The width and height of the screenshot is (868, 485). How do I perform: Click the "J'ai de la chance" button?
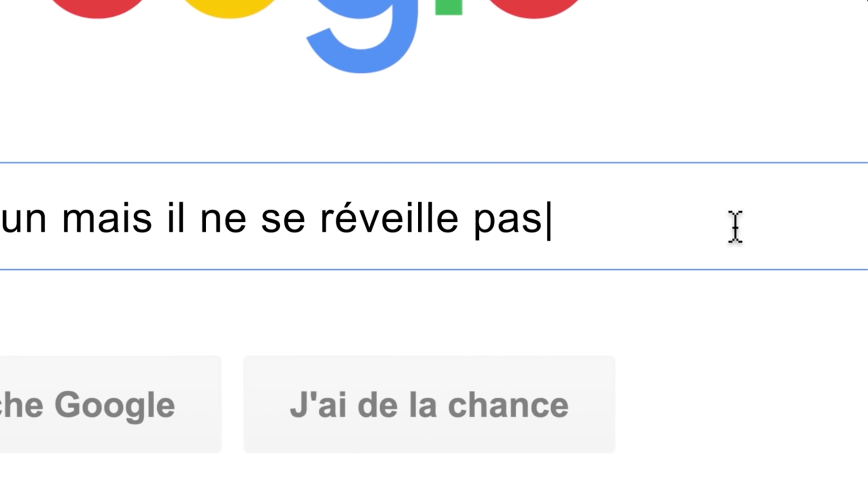429,404
